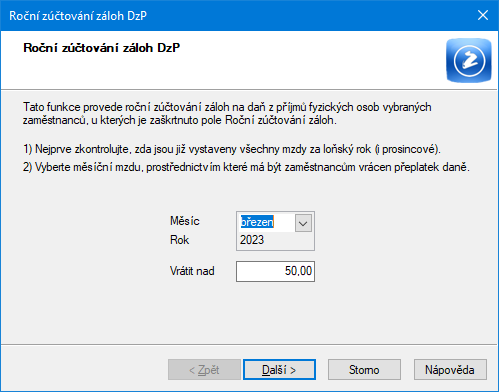Cancel the wizard with Storno

(x=364, y=370)
